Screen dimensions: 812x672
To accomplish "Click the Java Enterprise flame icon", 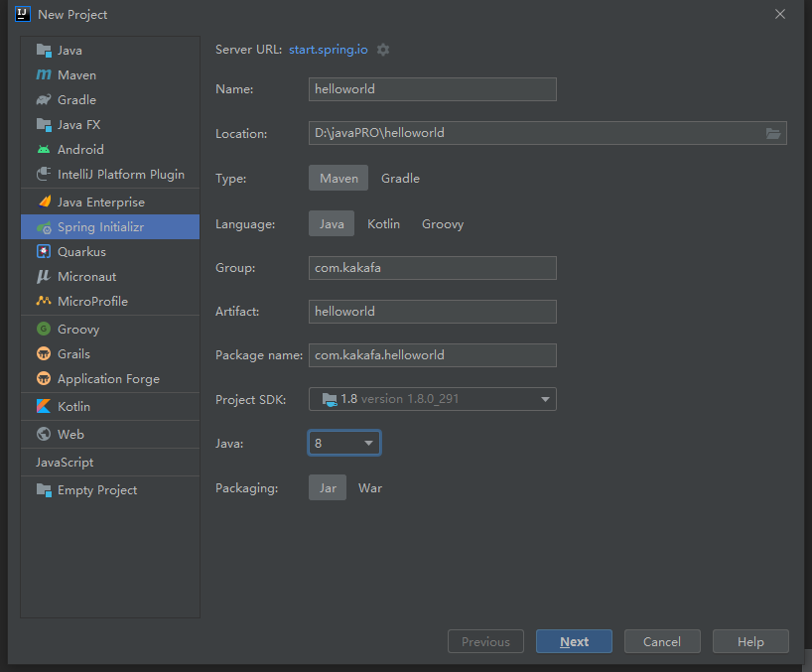I will pyautogui.click(x=44, y=202).
